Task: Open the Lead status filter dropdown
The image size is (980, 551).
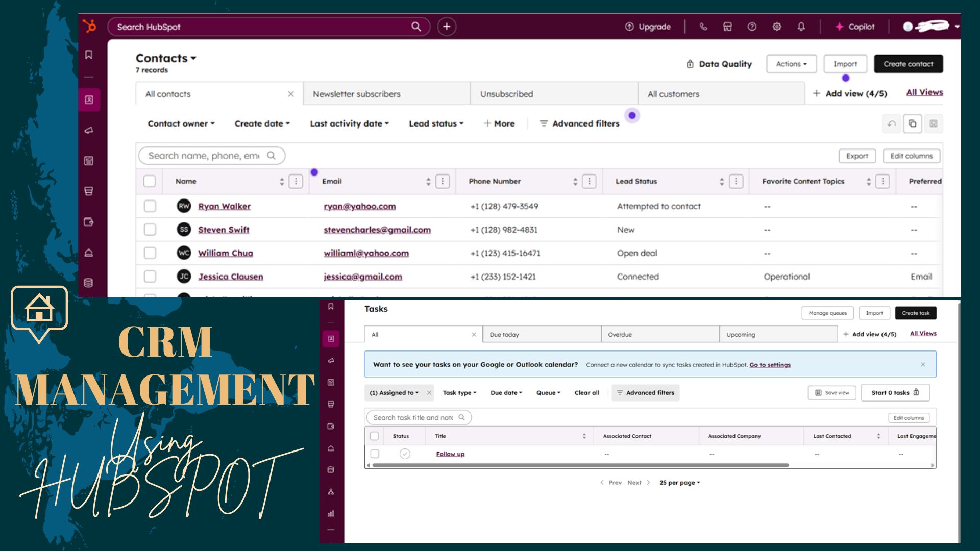Action: pos(436,123)
